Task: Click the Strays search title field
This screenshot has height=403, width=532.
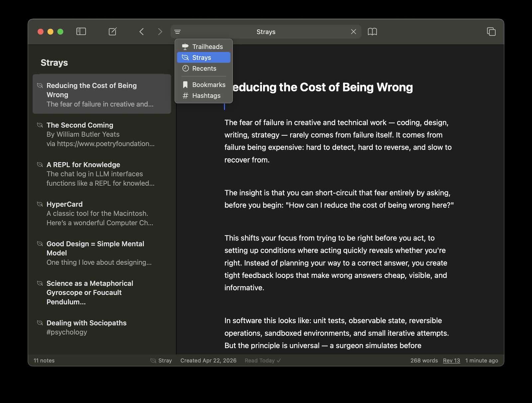Action: pyautogui.click(x=266, y=32)
